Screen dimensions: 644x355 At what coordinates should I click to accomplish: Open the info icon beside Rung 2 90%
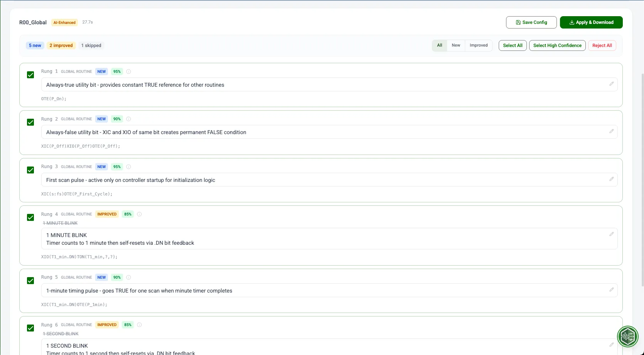(129, 119)
